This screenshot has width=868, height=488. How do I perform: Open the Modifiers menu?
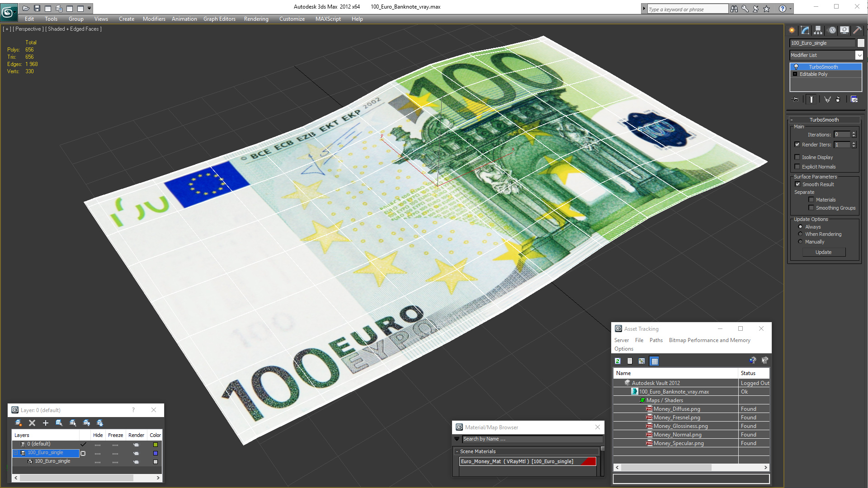tap(154, 19)
